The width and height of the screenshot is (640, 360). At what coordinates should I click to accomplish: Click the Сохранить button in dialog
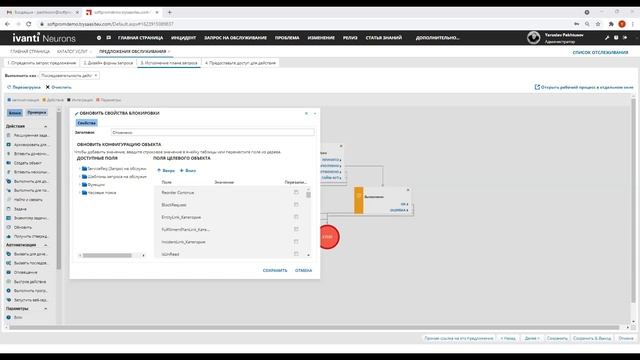(275, 271)
